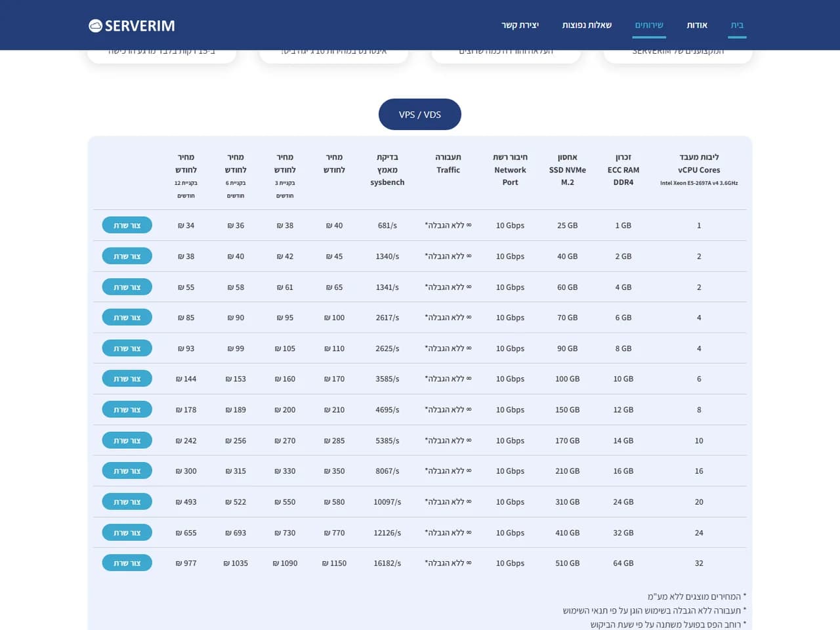
Task: Click the SERVERIM cloud logo
Action: (x=132, y=26)
